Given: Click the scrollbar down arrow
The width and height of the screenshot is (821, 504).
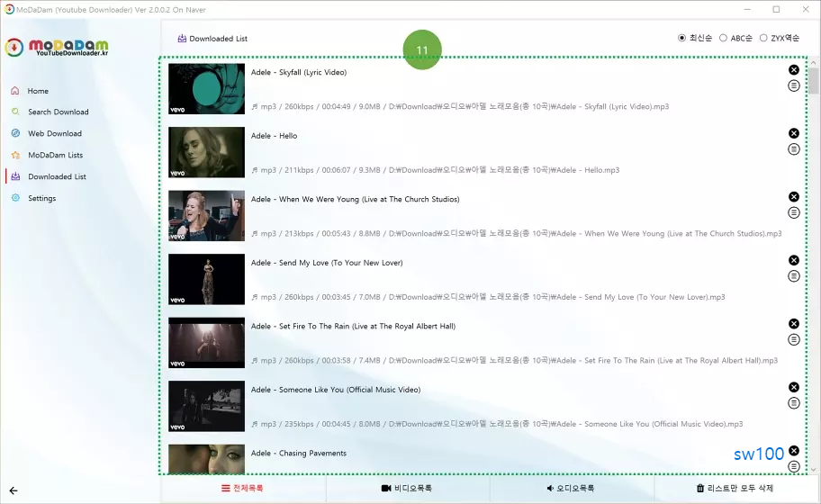Looking at the screenshot, I should (x=813, y=470).
